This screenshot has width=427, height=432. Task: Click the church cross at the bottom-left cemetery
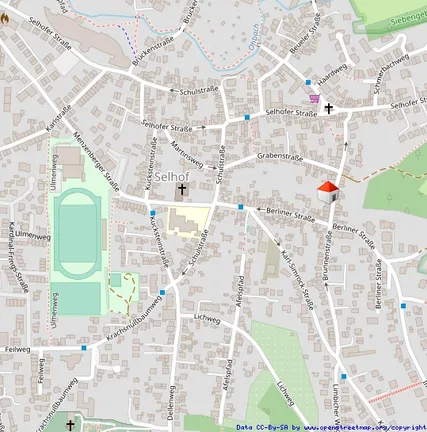[70, 426]
